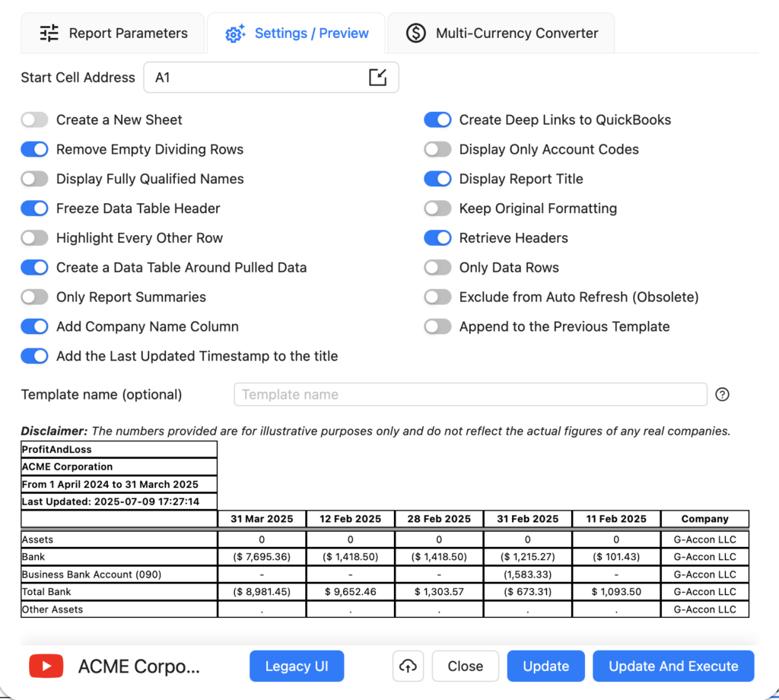Toggle Highlight Every Other Row
The width and height of the screenshot is (779, 700).
[x=35, y=238]
